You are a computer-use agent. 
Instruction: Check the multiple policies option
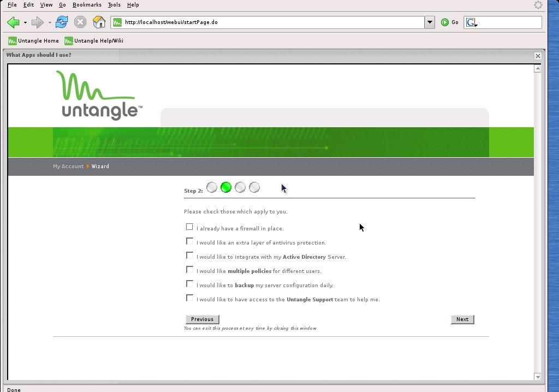coord(189,270)
